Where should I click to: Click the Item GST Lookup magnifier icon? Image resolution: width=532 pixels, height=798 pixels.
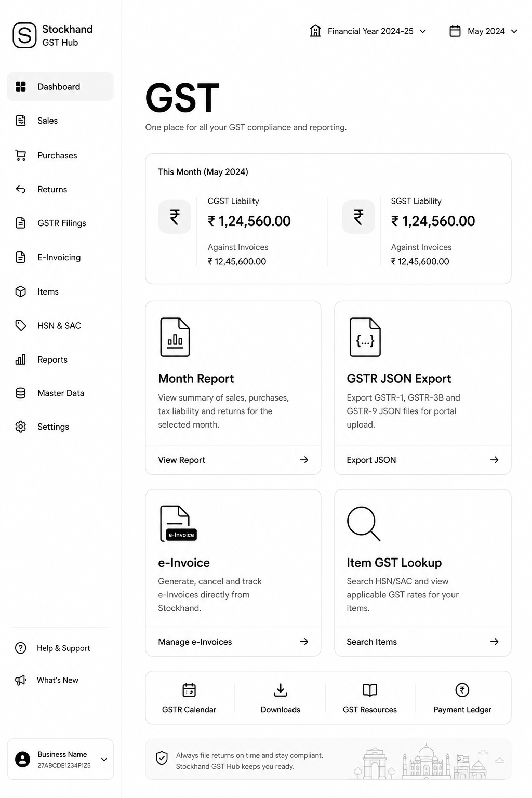tap(364, 524)
